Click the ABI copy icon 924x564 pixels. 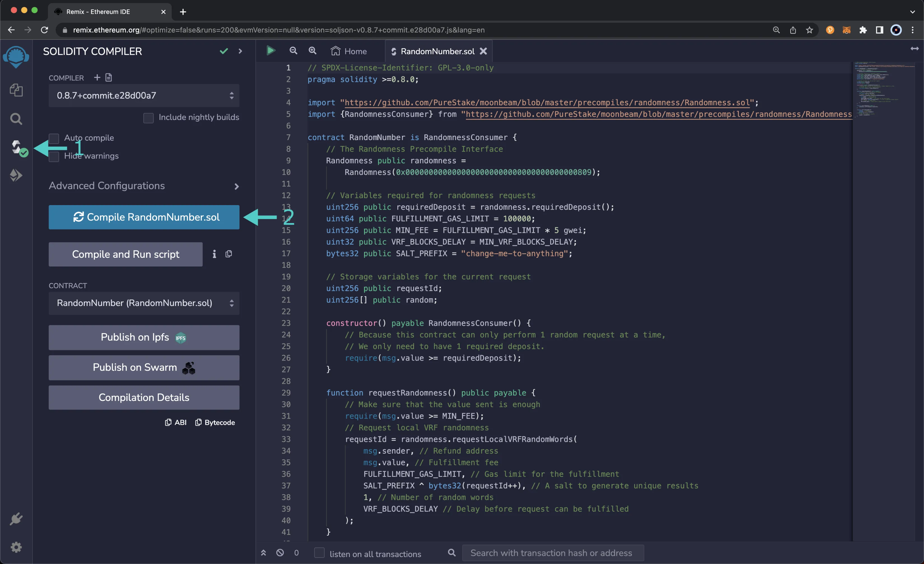pyautogui.click(x=168, y=422)
